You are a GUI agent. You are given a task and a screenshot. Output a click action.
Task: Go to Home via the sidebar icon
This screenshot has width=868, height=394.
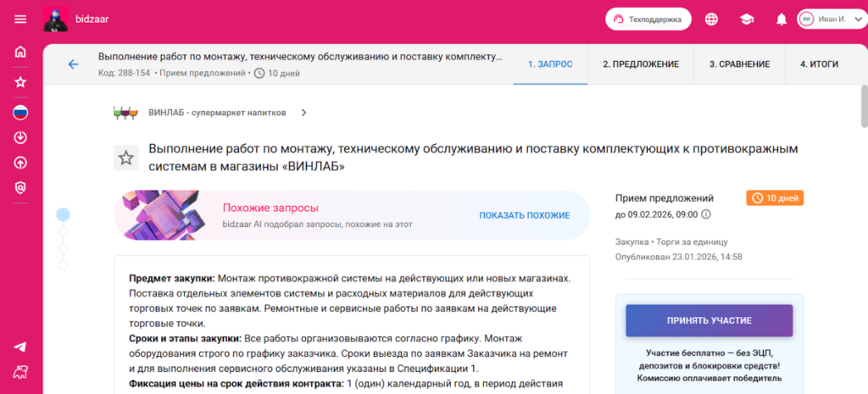click(20, 52)
